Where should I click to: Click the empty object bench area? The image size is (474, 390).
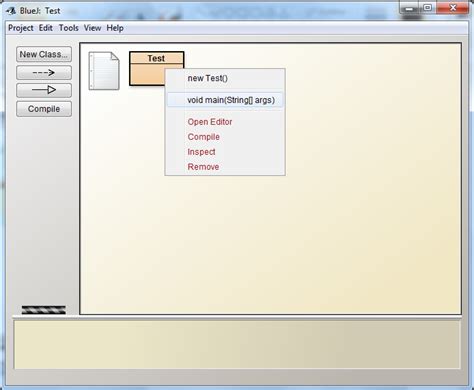tap(237, 344)
